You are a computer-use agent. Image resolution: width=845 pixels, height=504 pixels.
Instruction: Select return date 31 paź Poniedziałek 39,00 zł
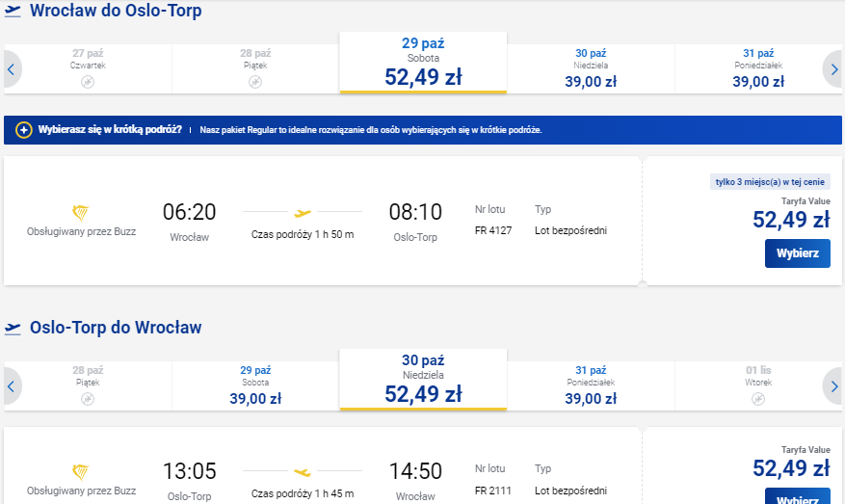tap(591, 386)
